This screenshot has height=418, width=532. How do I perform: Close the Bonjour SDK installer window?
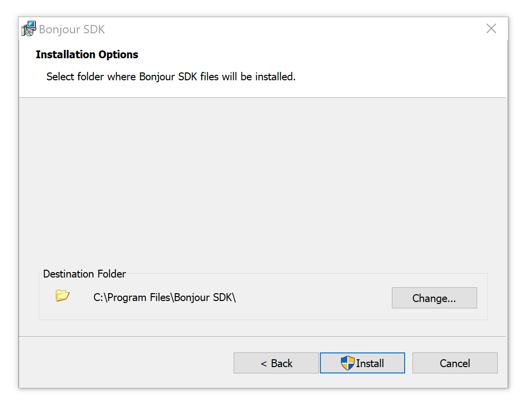(491, 29)
